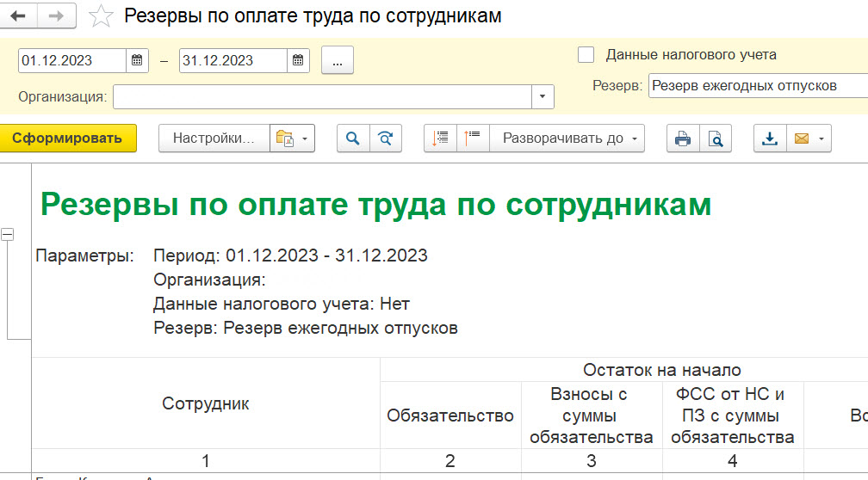Send the report by email icon
The image size is (868, 480).
point(809,138)
